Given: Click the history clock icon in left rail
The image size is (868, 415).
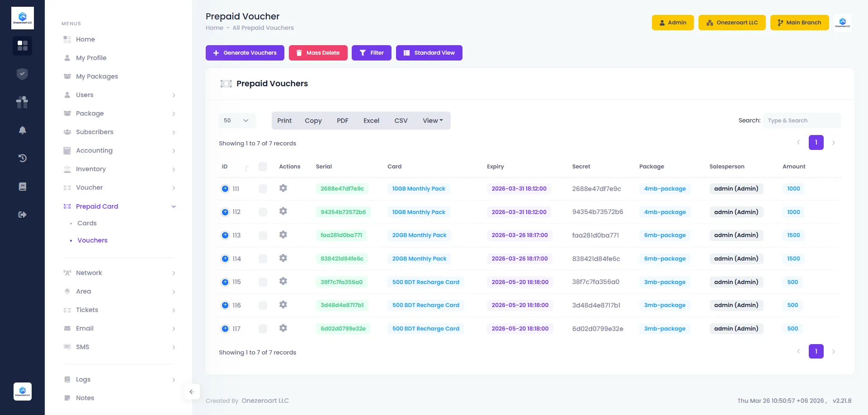Looking at the screenshot, I should (22, 158).
